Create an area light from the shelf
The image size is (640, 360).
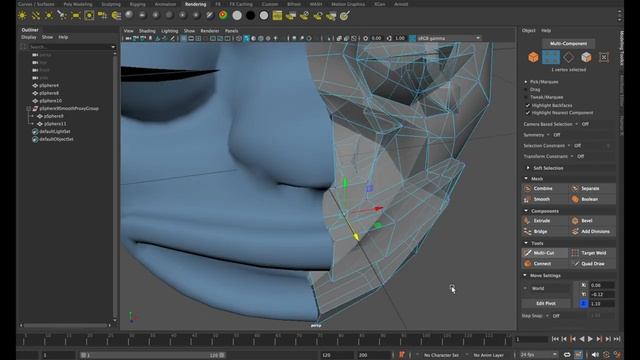point(76,16)
